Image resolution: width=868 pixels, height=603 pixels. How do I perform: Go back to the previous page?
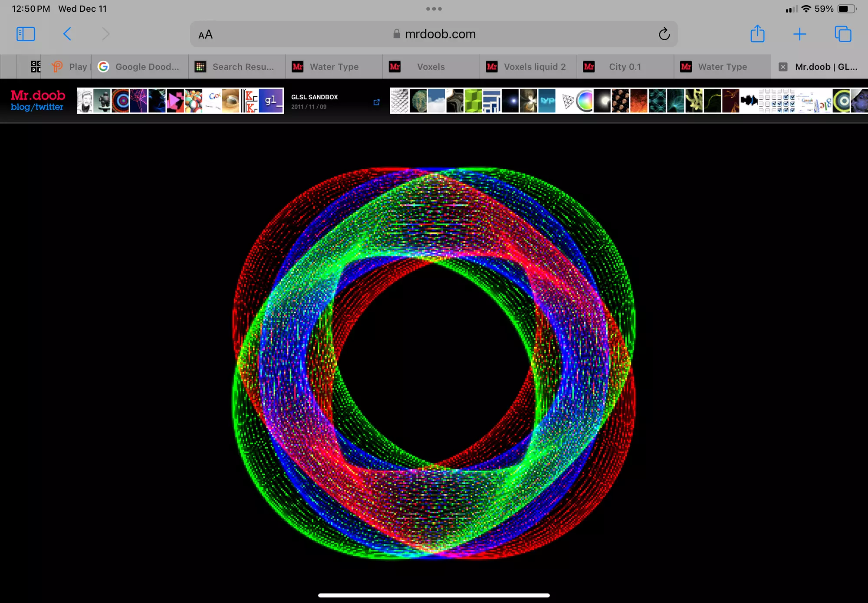point(67,34)
